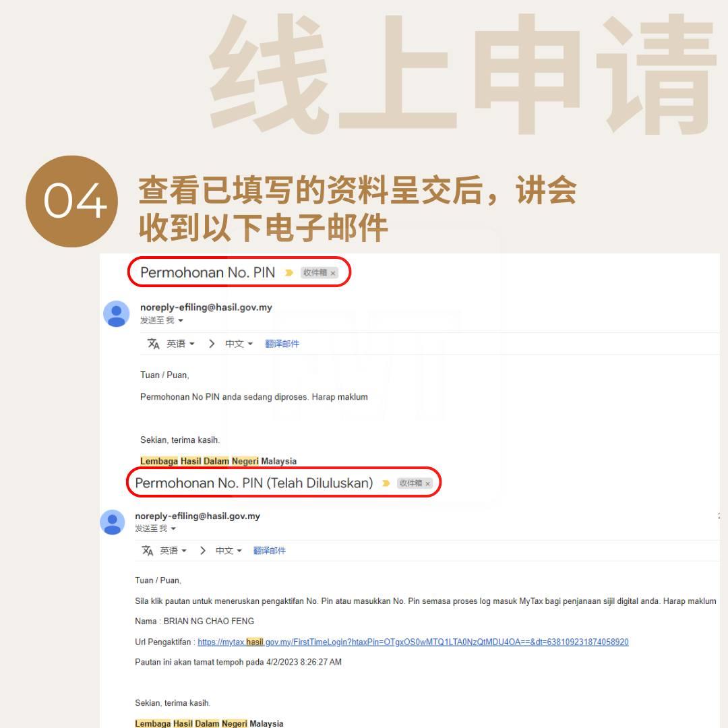Click the 收件箱 label on second email
Screen dimensions: 728x728
click(411, 483)
